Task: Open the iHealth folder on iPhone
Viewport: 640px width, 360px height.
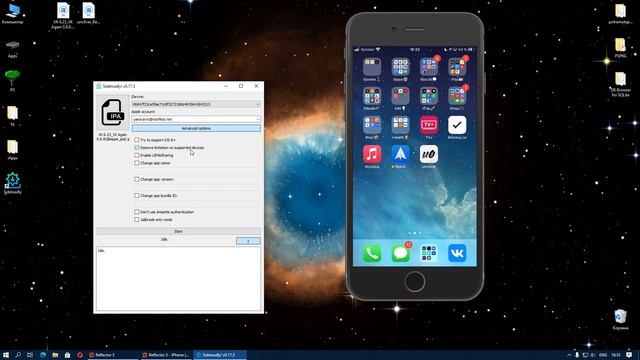Action: [400, 125]
